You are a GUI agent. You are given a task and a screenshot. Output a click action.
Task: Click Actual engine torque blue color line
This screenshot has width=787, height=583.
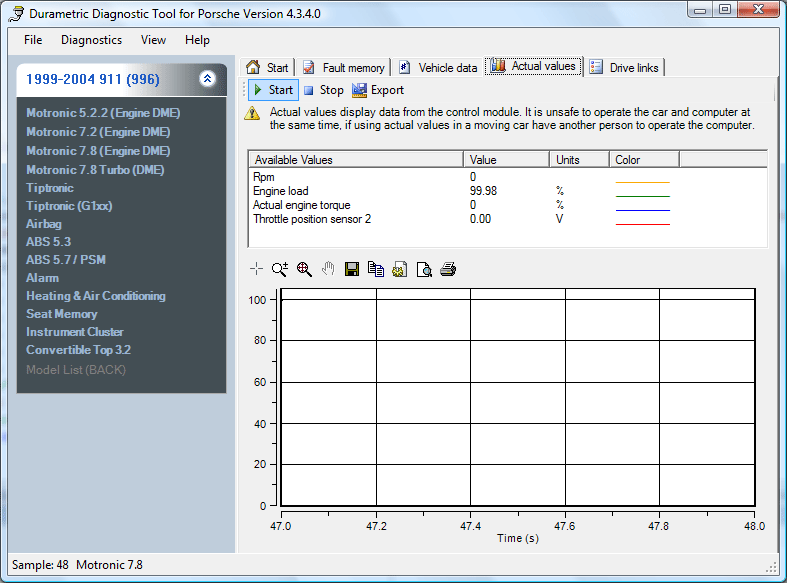[642, 210]
